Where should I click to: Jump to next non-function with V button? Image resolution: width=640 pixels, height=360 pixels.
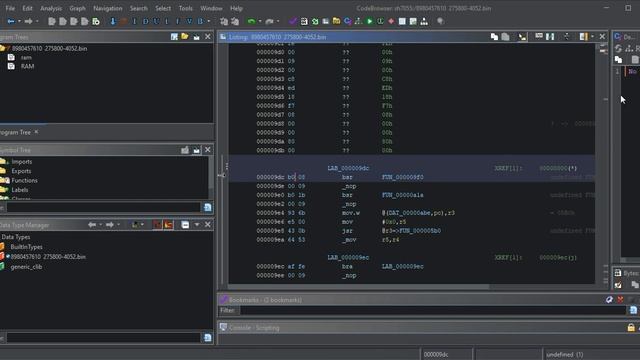point(189,21)
